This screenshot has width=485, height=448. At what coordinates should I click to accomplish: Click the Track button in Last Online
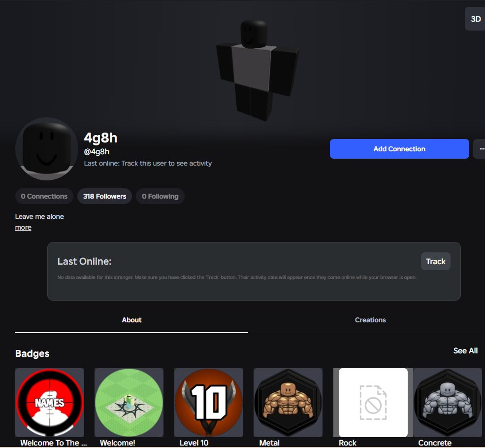pyautogui.click(x=435, y=262)
